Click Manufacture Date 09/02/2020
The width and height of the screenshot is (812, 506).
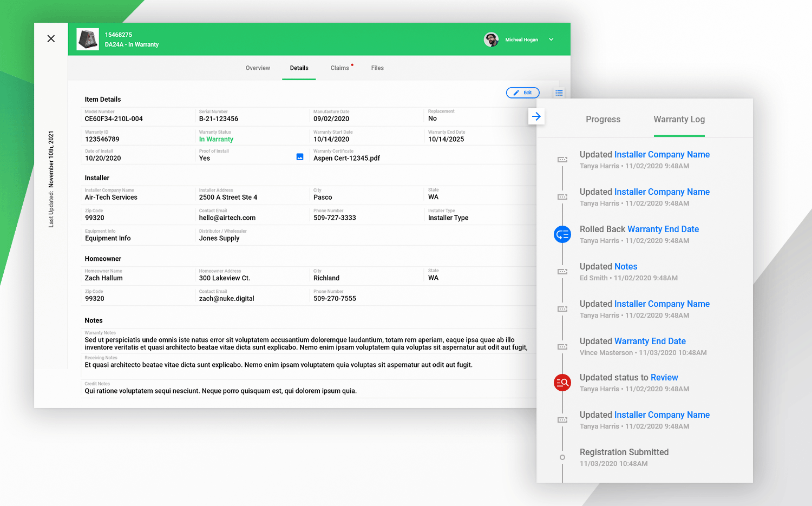pos(331,119)
